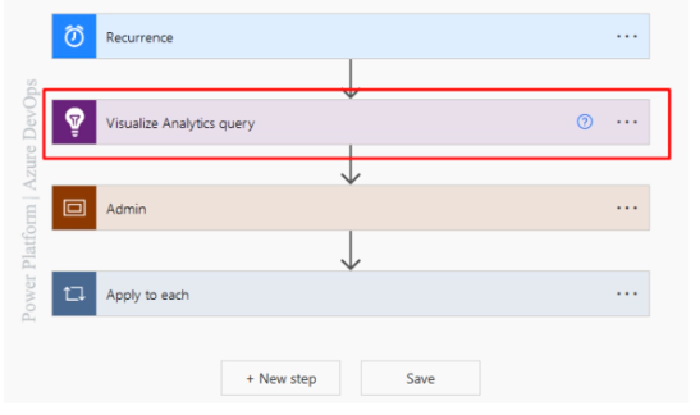Click the arrow below the Recurrence step
The image size is (700, 415).
[x=350, y=80]
